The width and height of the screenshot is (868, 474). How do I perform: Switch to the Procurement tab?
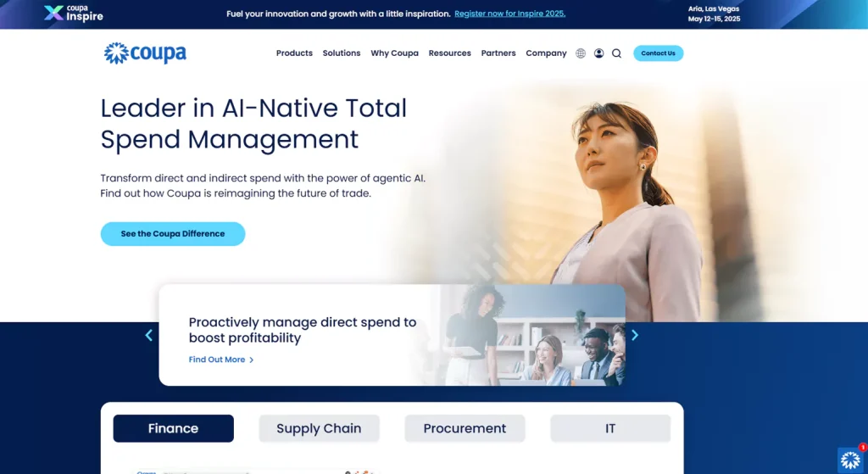pyautogui.click(x=465, y=428)
